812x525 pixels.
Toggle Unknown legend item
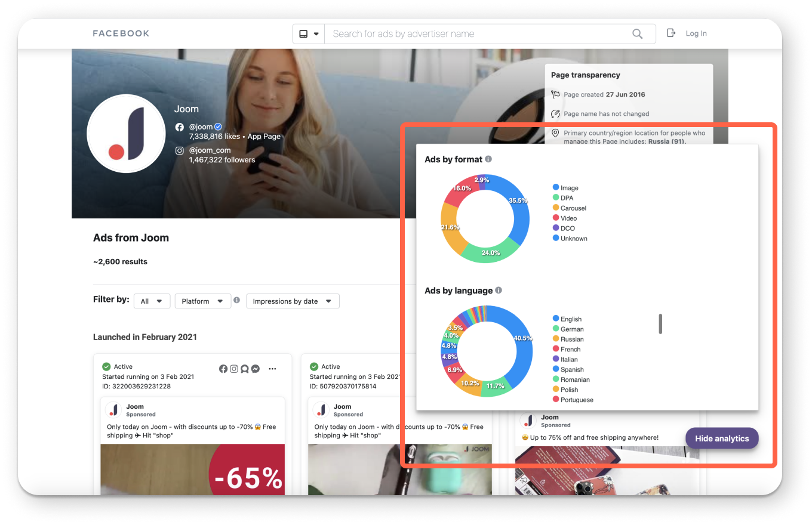tap(570, 239)
